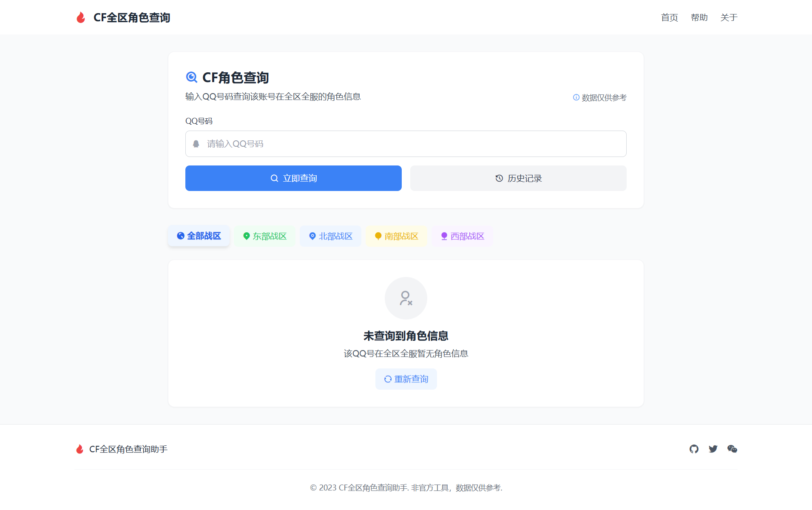Click the info icon next to 数据仅供参考
Screen dimensions: 812x510
click(576, 97)
